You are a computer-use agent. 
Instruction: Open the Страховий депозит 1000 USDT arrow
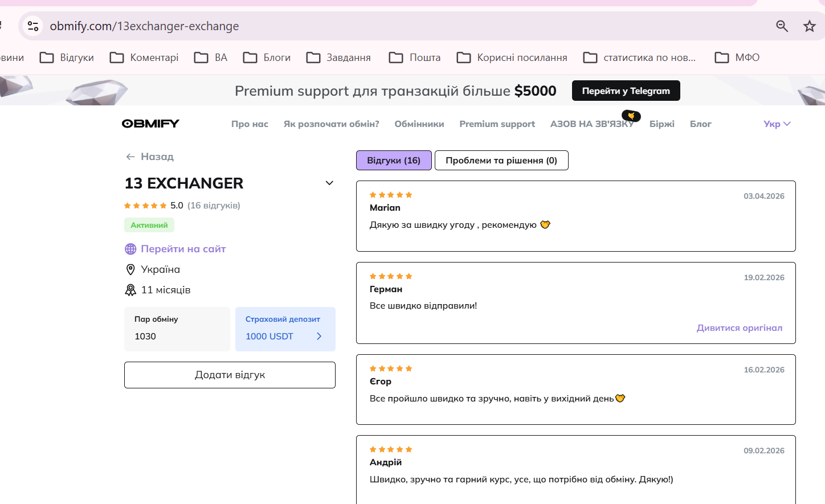[319, 336]
